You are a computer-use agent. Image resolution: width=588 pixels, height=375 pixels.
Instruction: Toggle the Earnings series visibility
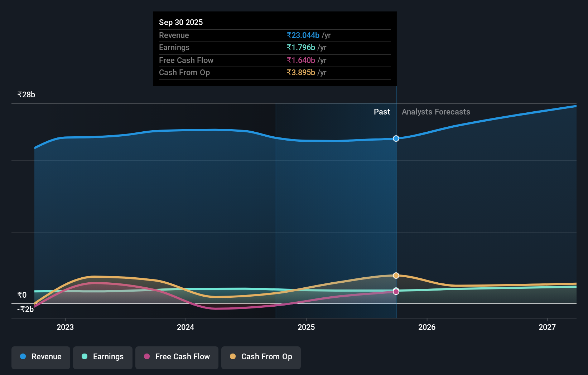click(x=102, y=357)
